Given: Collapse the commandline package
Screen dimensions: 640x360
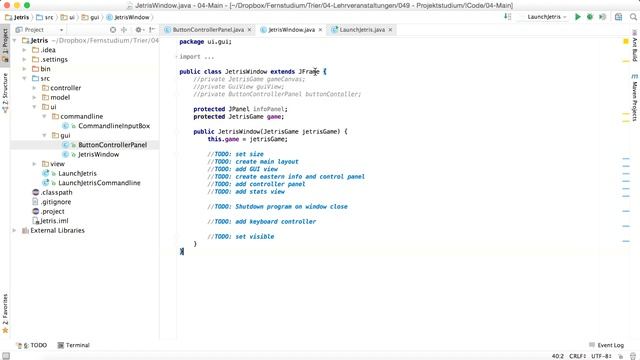Looking at the screenshot, I should point(44,116).
